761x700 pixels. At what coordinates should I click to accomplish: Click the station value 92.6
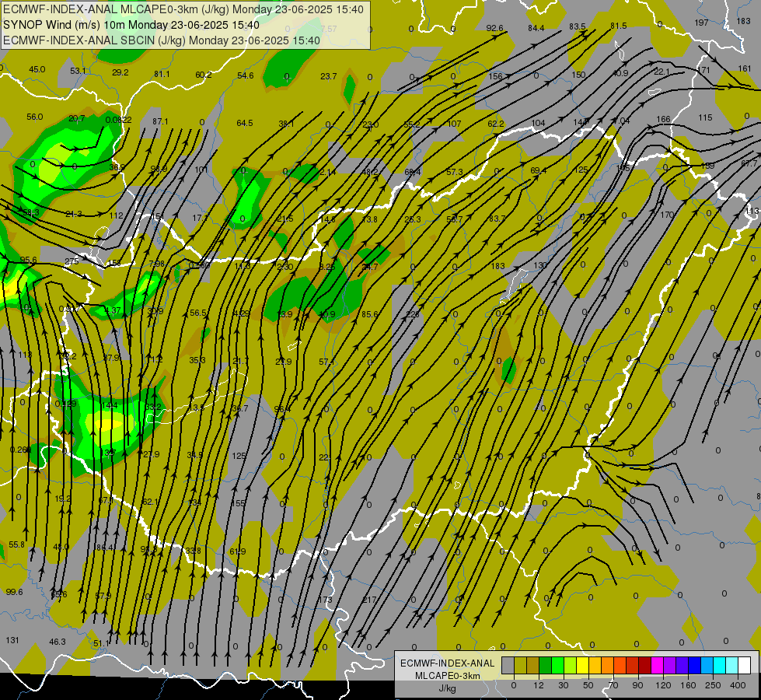[x=494, y=28]
